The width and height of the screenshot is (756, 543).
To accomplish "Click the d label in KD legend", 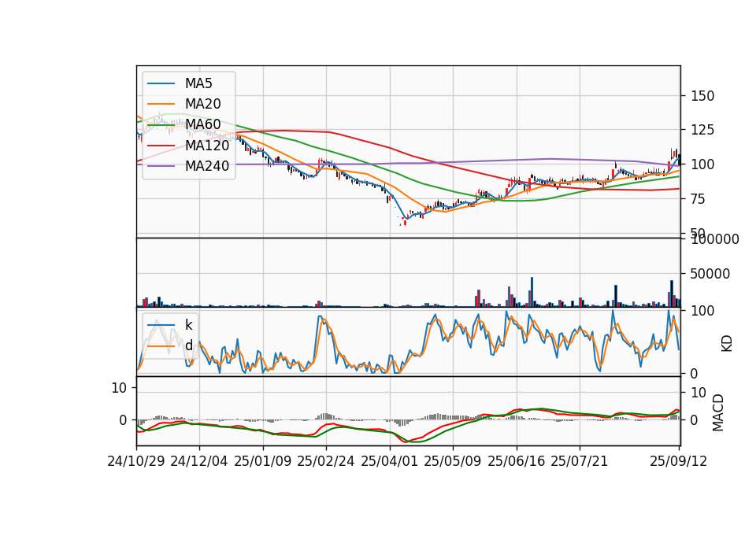I will [x=188, y=345].
